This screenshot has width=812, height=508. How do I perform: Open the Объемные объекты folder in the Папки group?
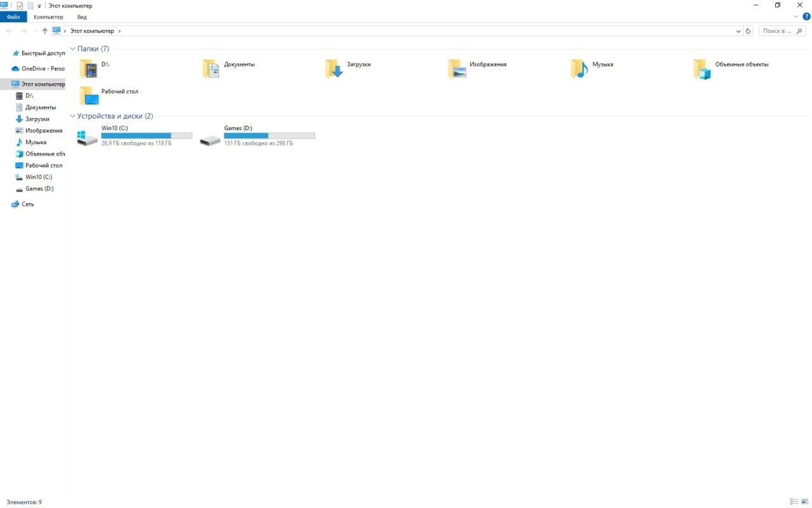pyautogui.click(x=731, y=68)
